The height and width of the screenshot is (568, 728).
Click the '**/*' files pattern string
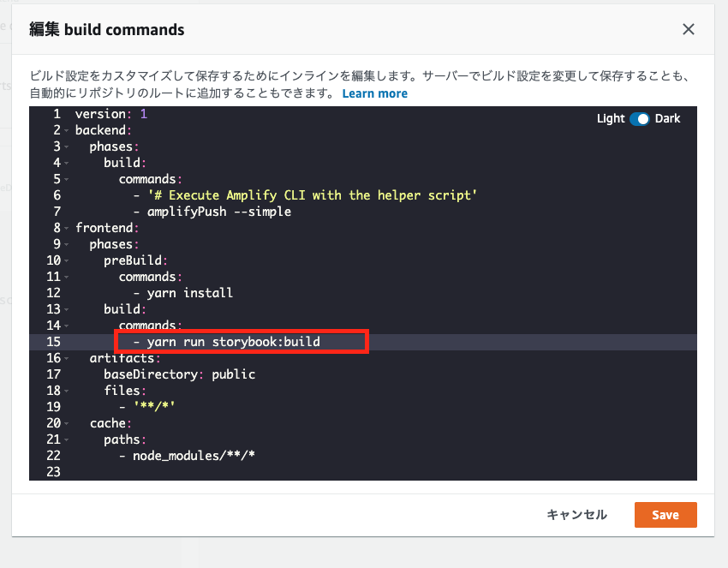[154, 407]
